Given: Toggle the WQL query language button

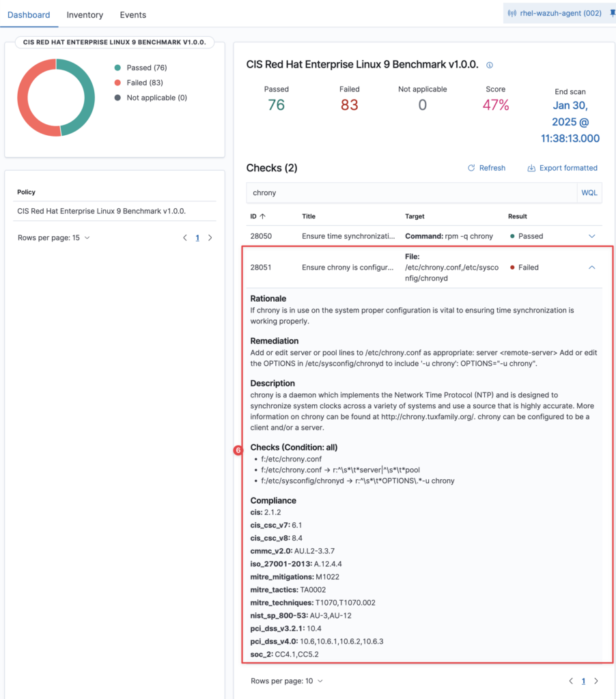Looking at the screenshot, I should (x=589, y=192).
